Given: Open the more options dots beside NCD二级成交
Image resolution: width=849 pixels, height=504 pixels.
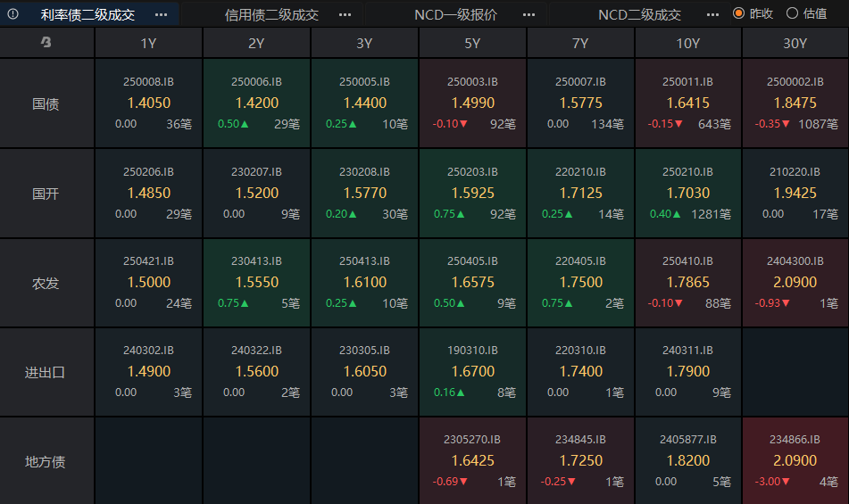Looking at the screenshot, I should [713, 14].
